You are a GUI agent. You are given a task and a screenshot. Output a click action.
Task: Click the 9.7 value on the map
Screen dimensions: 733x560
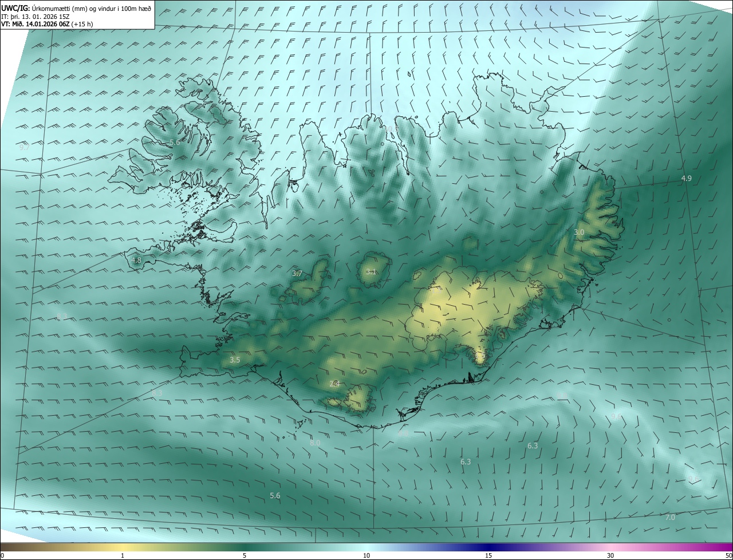25,148
